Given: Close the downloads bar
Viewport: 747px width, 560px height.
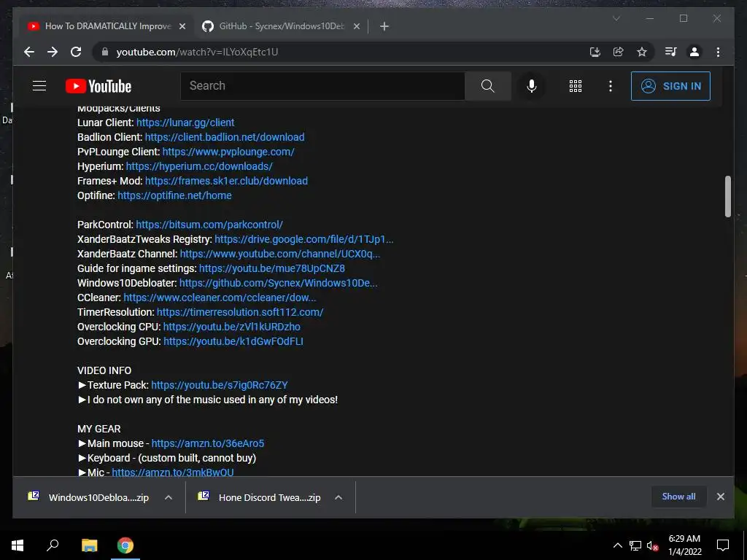Looking at the screenshot, I should pos(720,497).
